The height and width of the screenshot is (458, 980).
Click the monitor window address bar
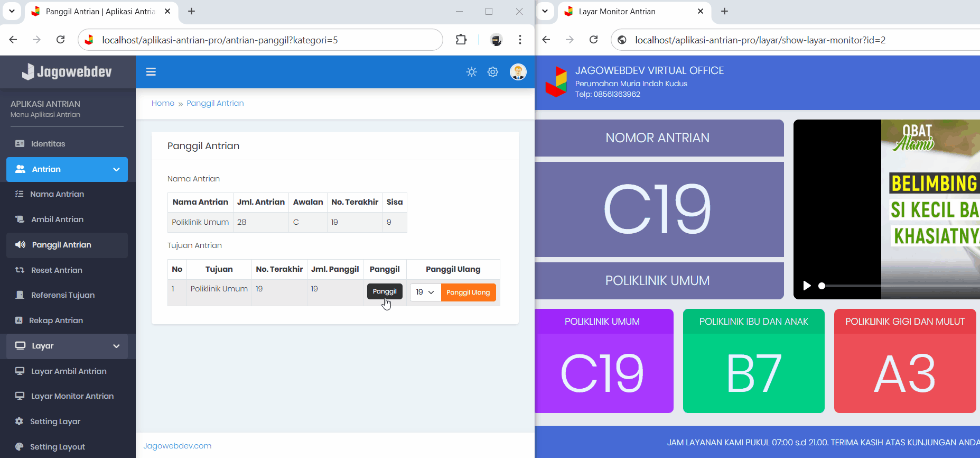tap(795, 40)
